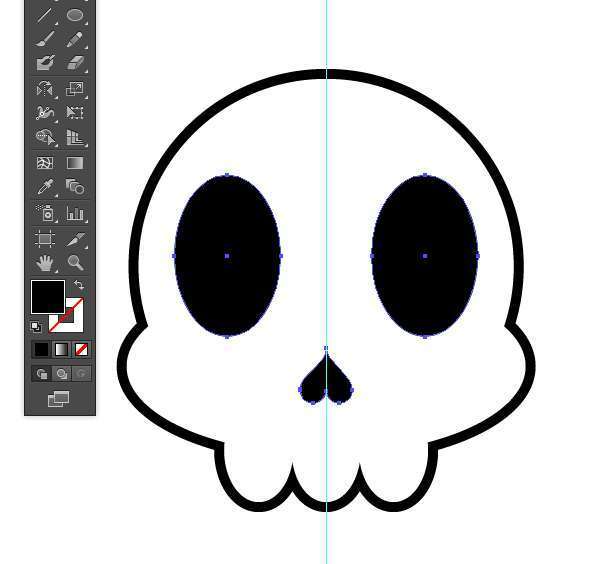
Task: Enable Draw Inside mode
Action: tap(81, 374)
